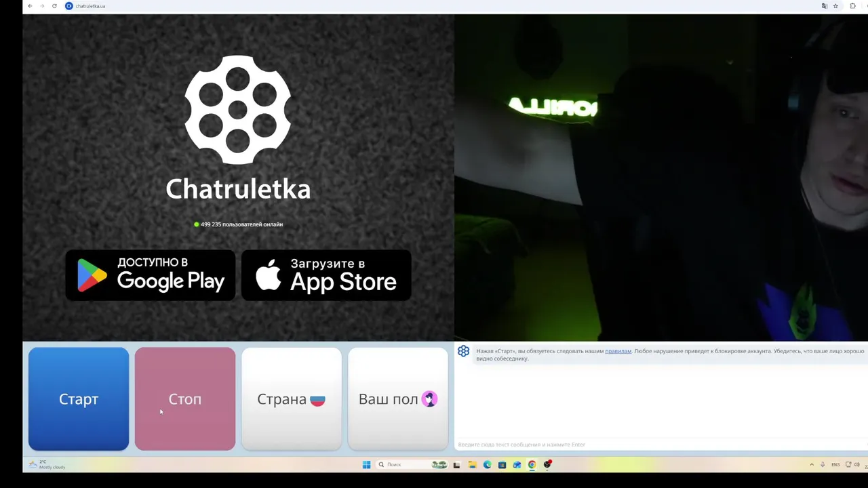Image resolution: width=868 pixels, height=488 pixels.
Task: Click the browser forward arrow
Action: [42, 6]
